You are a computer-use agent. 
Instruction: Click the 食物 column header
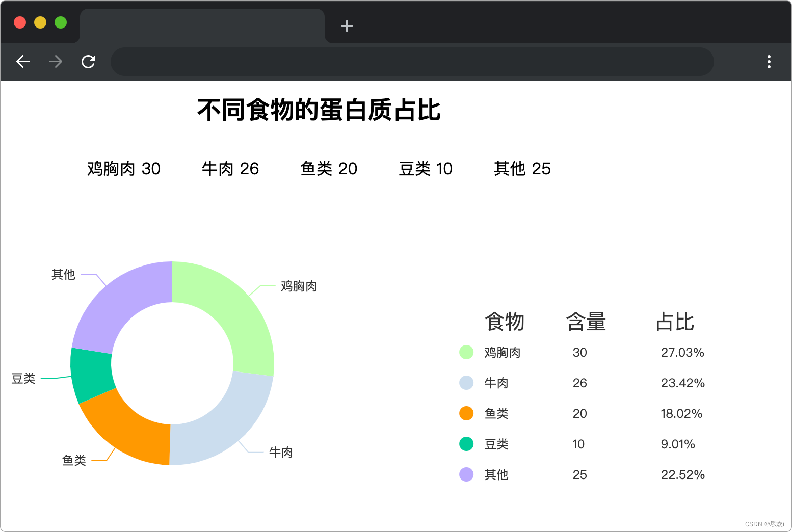click(x=505, y=322)
